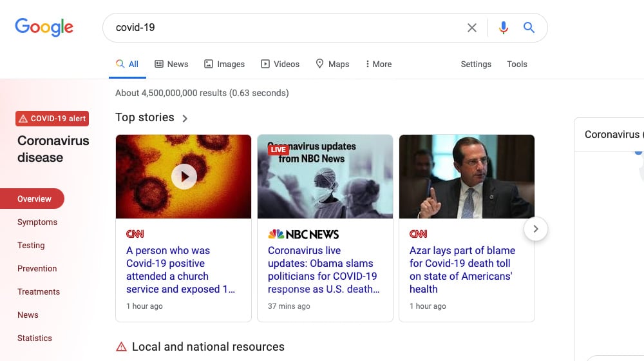
Task: Click the CNN logo on the church story
Action: point(135,234)
